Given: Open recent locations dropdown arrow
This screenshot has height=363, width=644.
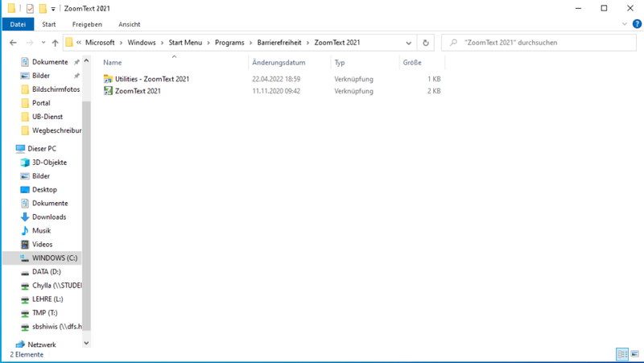Looking at the screenshot, I should click(x=43, y=43).
